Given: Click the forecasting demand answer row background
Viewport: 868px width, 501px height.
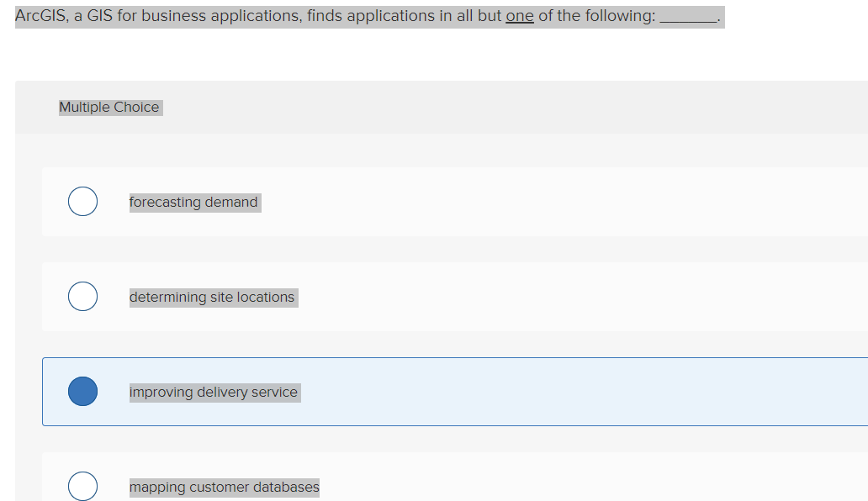Looking at the screenshot, I should [x=505, y=202].
